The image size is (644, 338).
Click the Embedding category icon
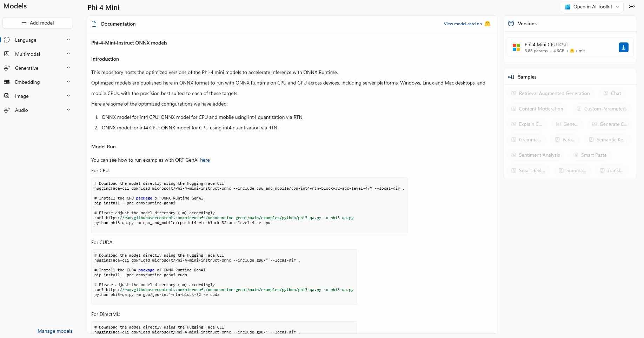point(7,82)
